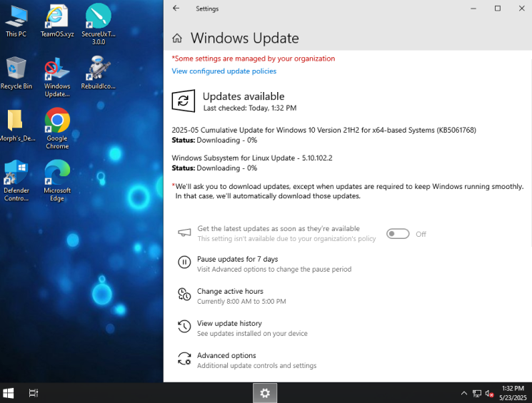Open Change active hours

pos(230,292)
